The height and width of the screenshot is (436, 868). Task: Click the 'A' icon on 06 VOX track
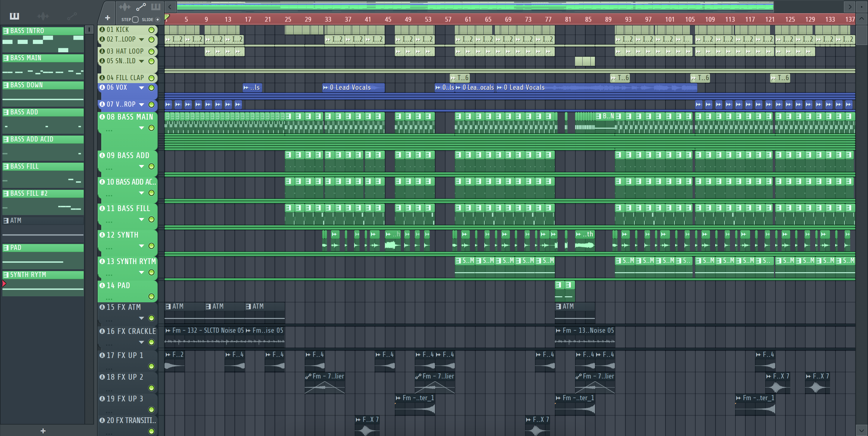pos(102,87)
